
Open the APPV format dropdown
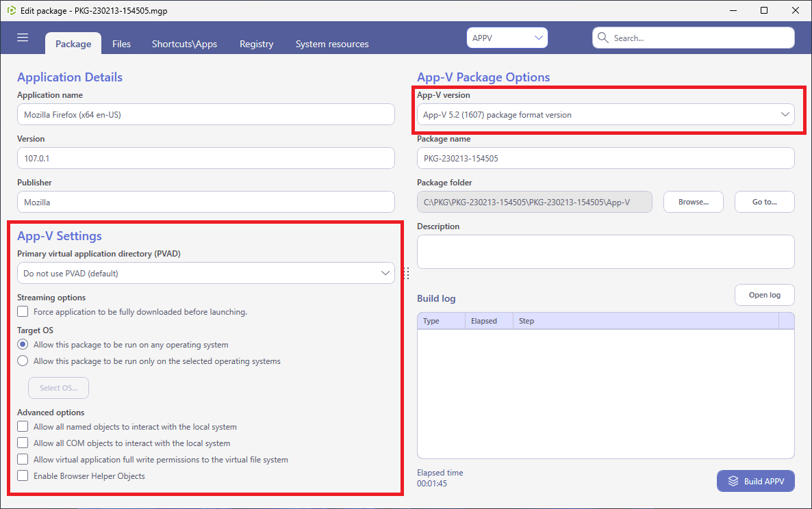pyautogui.click(x=507, y=38)
